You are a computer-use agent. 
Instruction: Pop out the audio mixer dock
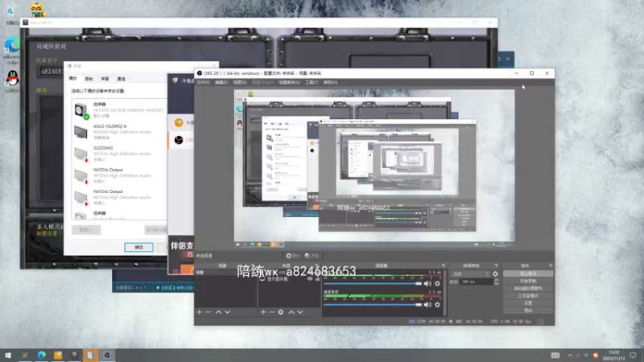point(444,265)
